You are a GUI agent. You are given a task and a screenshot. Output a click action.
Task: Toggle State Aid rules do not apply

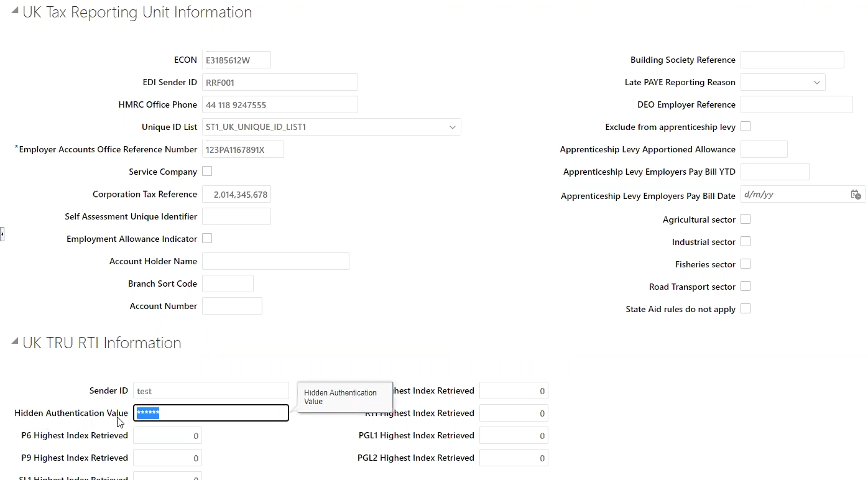click(746, 308)
